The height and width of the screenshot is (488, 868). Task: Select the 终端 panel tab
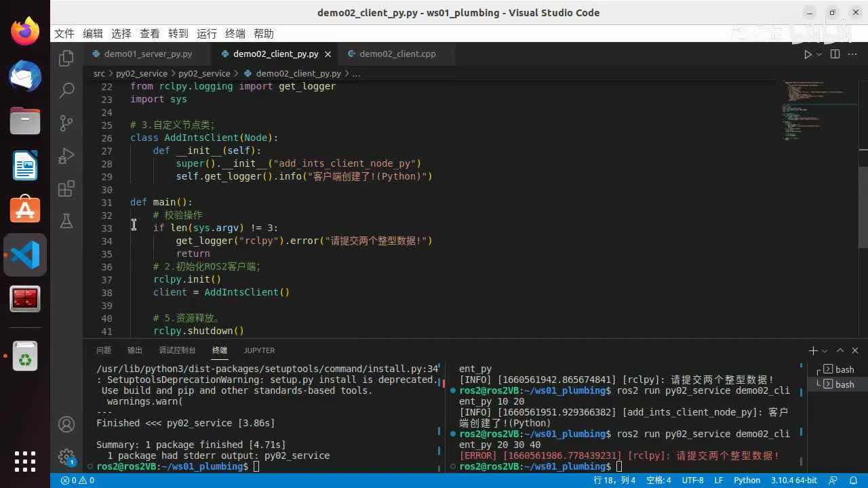(220, 350)
